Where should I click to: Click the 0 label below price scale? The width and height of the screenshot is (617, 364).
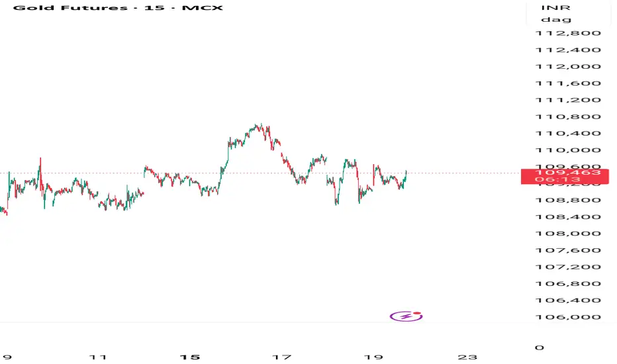point(539,347)
